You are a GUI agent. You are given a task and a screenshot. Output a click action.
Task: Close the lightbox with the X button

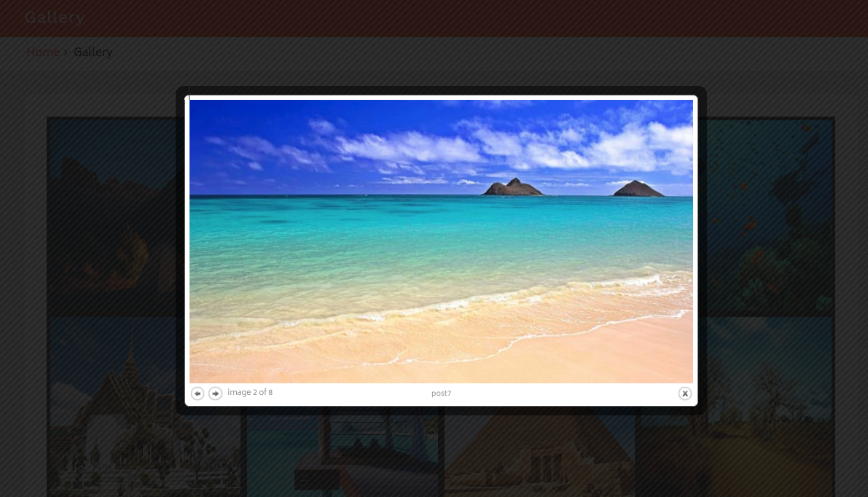click(x=685, y=394)
